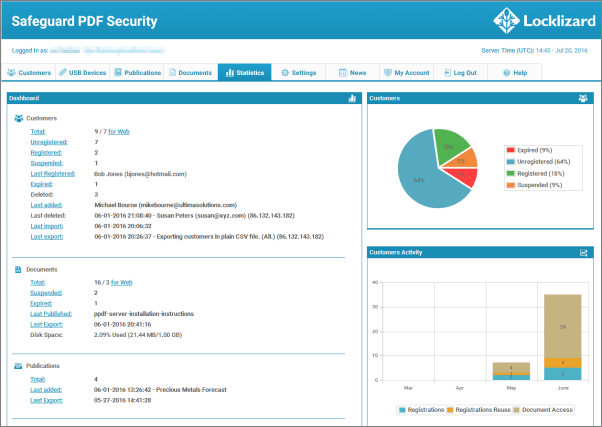This screenshot has width=602, height=427.
Task: Click the Unregistered (64%) legend entry
Action: (x=538, y=162)
